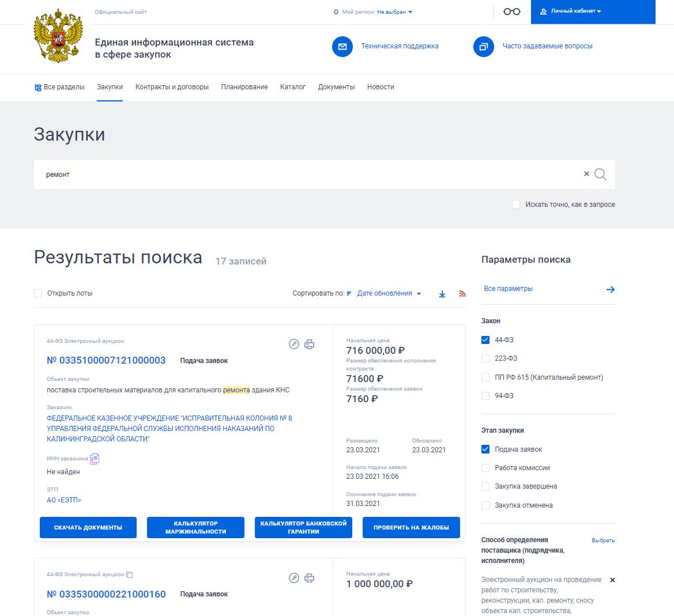Tick the Открыть лоты checkbox
674x616 pixels.
pos(38,293)
